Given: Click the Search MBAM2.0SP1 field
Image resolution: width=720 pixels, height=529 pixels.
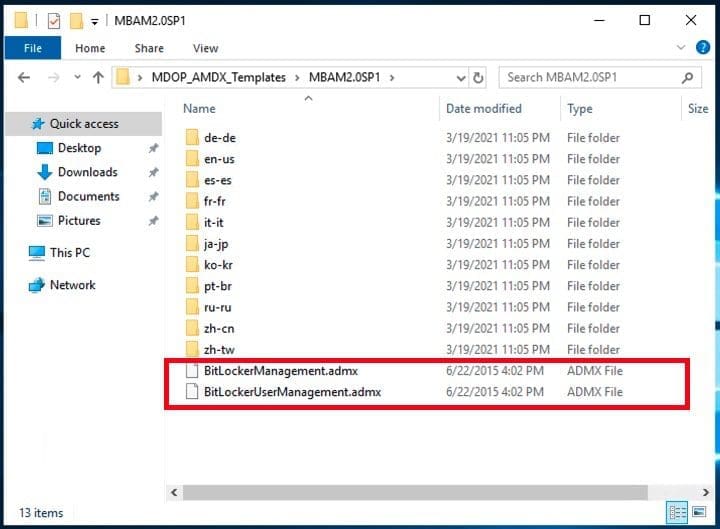Looking at the screenshot, I should click(590, 77).
